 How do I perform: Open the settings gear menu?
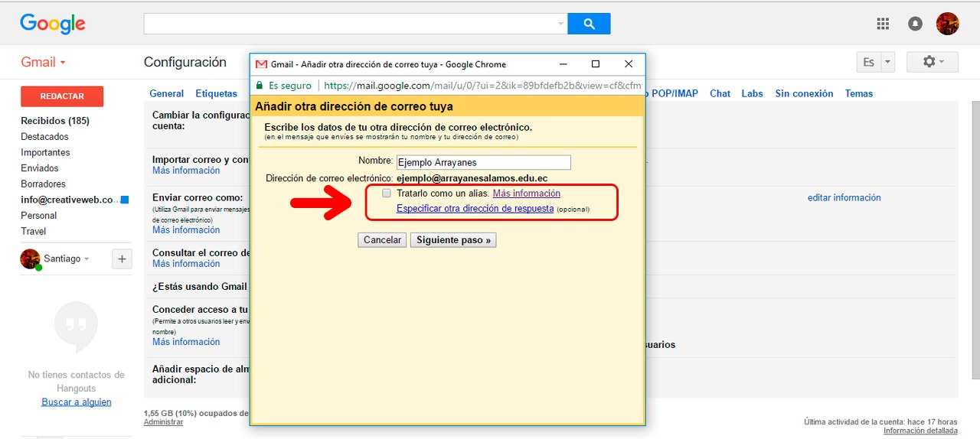click(933, 62)
